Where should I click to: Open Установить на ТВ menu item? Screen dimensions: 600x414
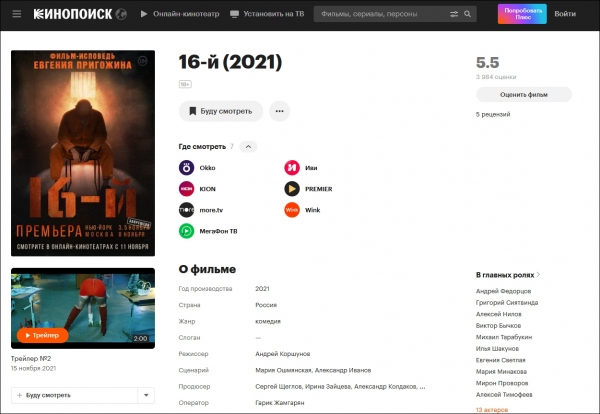click(x=267, y=14)
